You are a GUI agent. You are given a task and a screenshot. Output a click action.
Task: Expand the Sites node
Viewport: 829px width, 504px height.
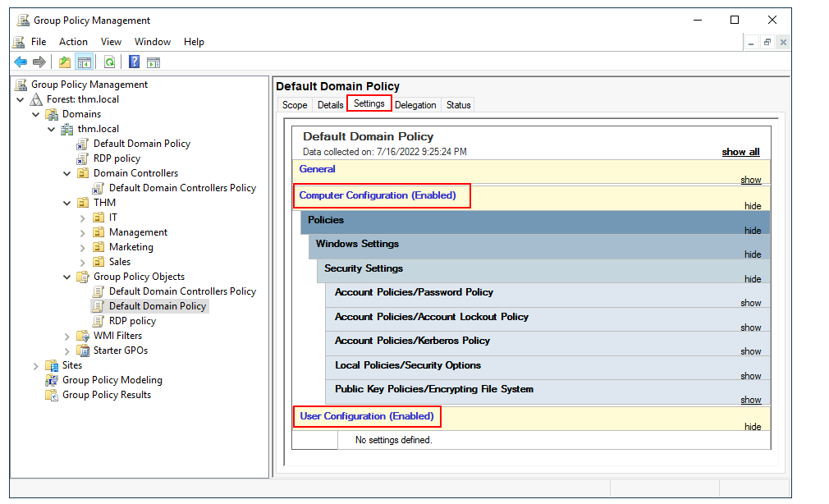coord(35,365)
